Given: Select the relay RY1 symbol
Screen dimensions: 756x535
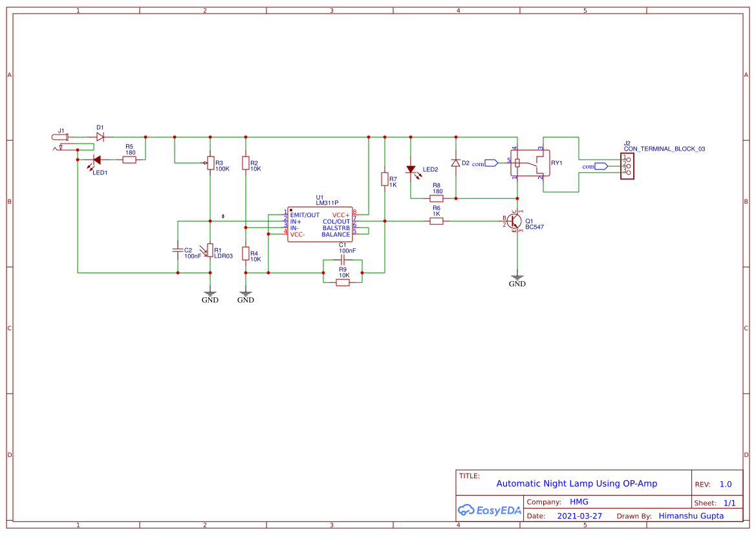Looking at the screenshot, I should point(530,163).
